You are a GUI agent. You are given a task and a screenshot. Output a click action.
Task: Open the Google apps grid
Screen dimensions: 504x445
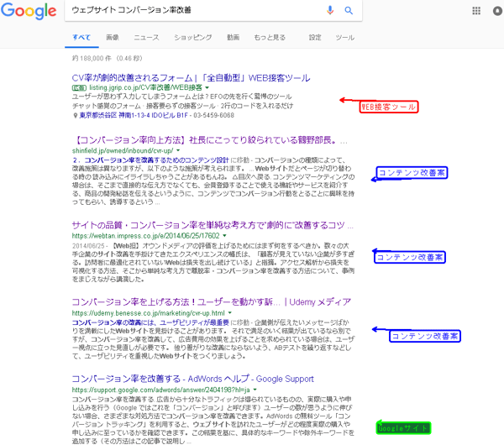(477, 11)
